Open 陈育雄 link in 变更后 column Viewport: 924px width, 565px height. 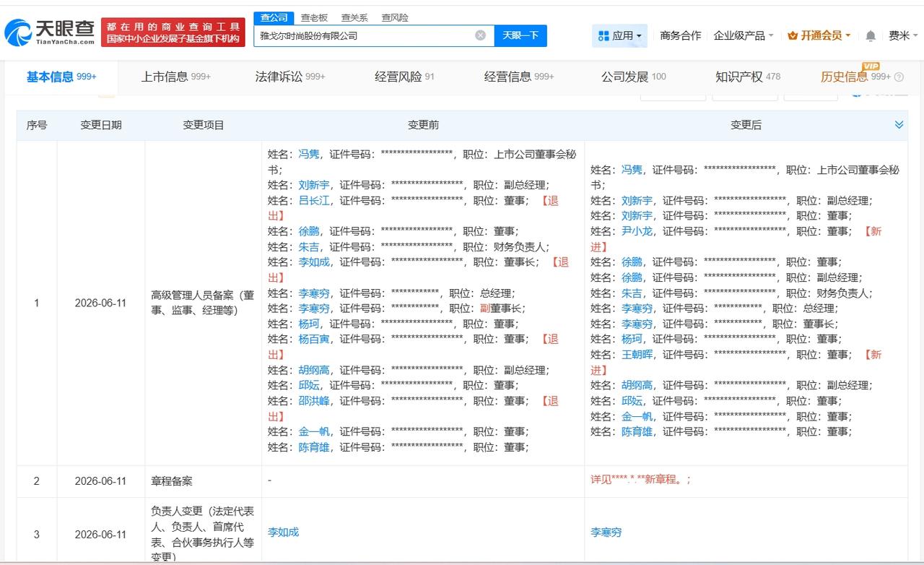637,431
